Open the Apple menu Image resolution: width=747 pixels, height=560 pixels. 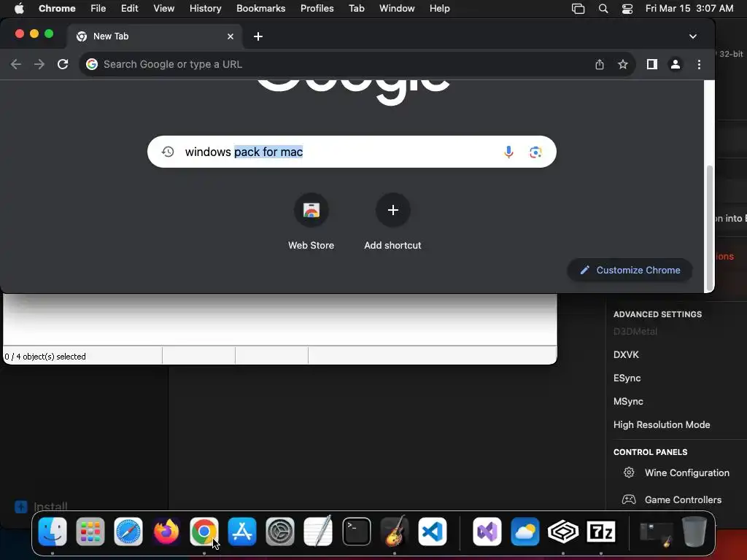[x=19, y=9]
